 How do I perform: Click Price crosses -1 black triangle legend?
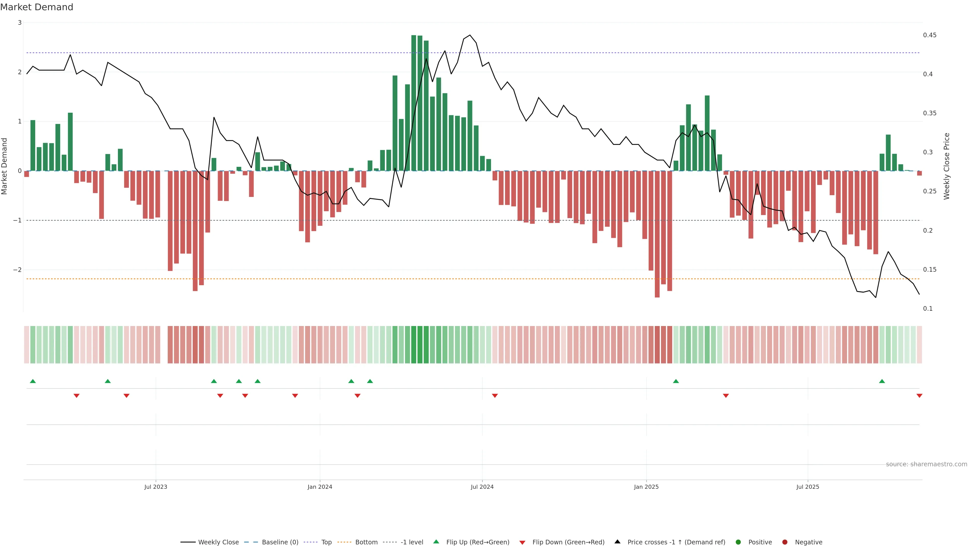click(x=617, y=542)
